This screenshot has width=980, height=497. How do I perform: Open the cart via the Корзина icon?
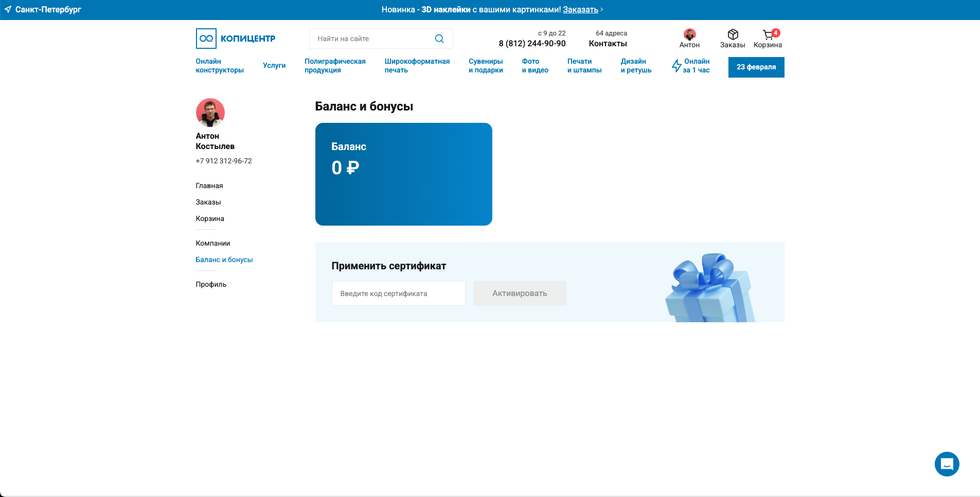click(768, 36)
